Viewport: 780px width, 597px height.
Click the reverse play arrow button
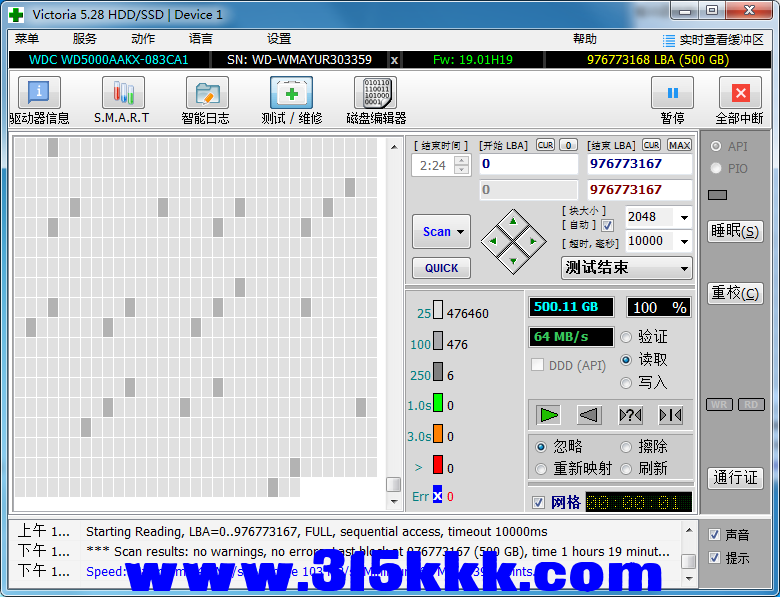coord(589,414)
